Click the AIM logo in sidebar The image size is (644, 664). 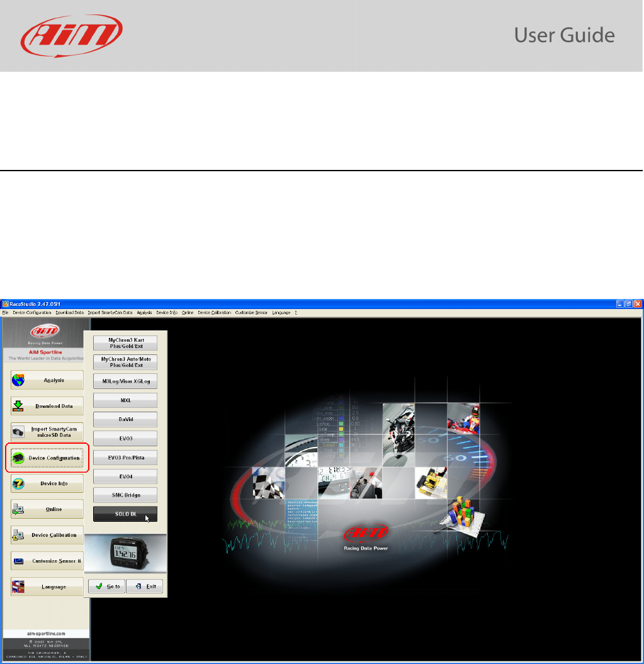45,330
